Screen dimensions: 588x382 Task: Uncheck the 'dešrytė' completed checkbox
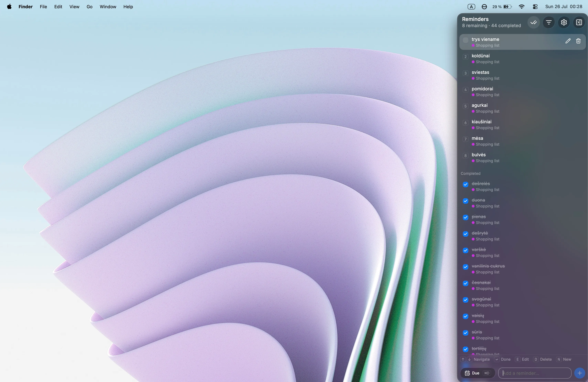click(x=465, y=234)
